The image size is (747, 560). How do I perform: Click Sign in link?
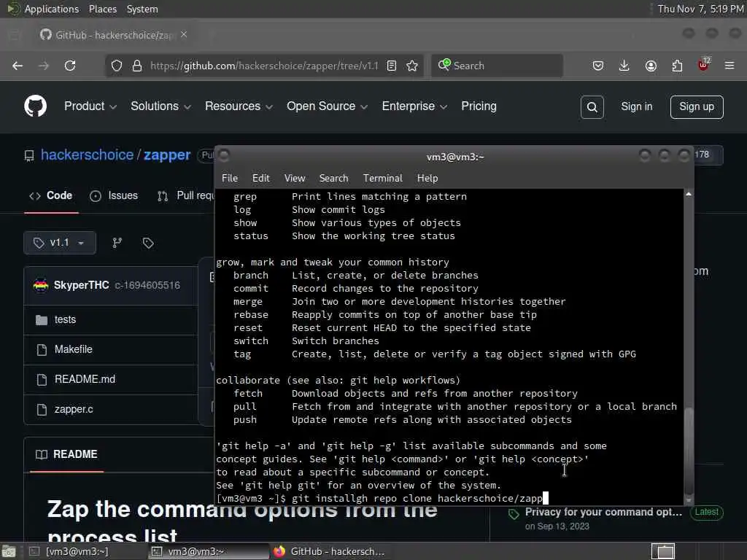pyautogui.click(x=636, y=106)
